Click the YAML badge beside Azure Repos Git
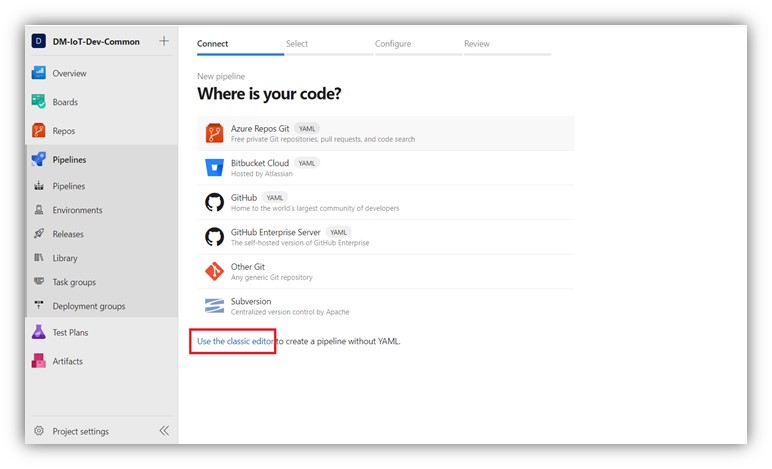 (x=307, y=128)
